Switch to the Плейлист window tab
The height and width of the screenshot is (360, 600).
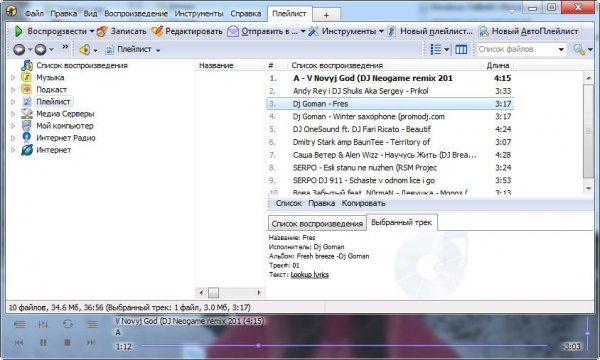click(289, 14)
